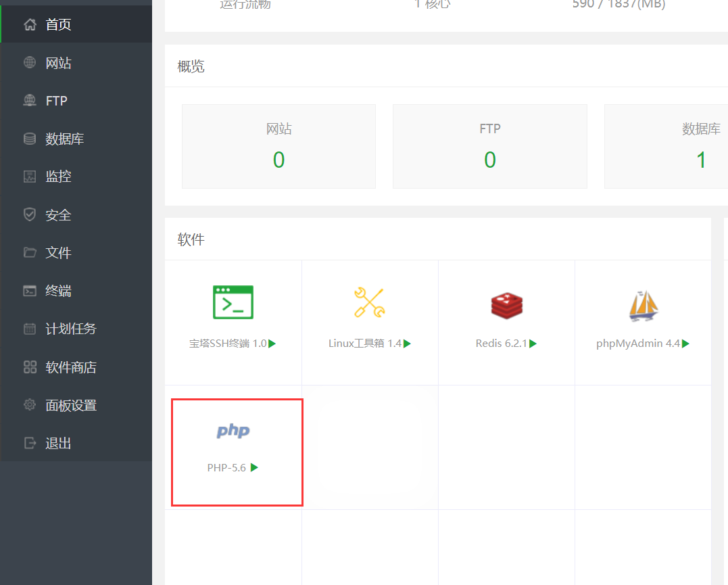Open the 面板设置 sidebar menu item
728x585 pixels.
76,404
